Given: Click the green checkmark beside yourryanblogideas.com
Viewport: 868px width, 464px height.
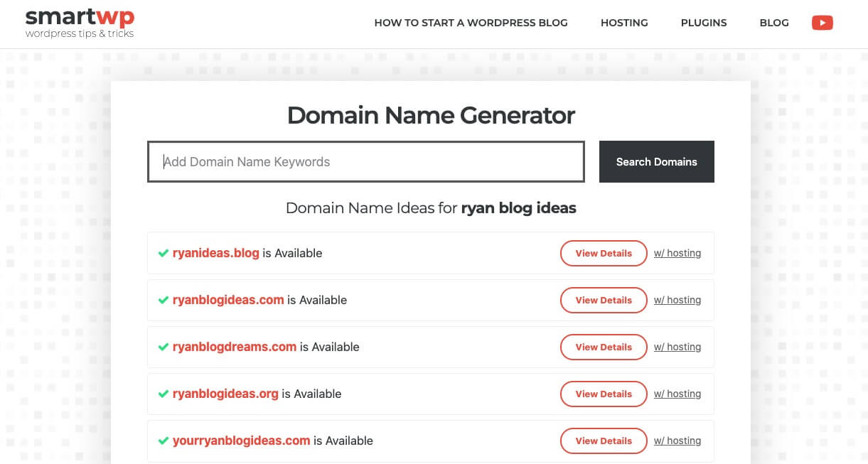Looking at the screenshot, I should tap(162, 441).
